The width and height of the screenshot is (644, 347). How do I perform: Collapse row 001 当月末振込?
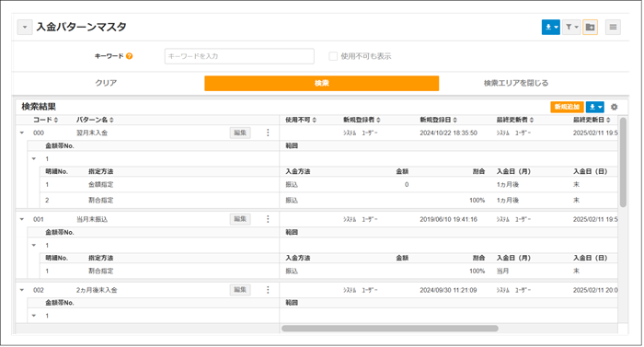point(22,219)
